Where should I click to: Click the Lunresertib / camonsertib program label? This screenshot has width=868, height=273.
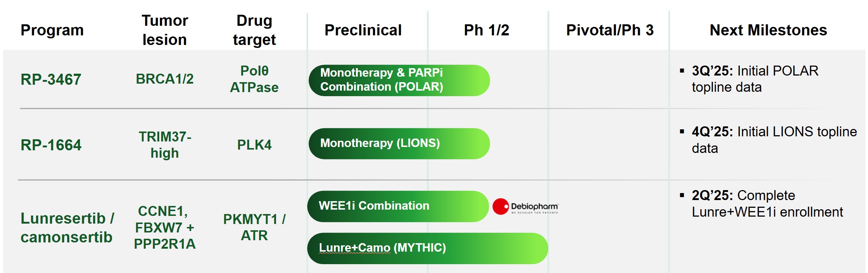pyautogui.click(x=67, y=228)
